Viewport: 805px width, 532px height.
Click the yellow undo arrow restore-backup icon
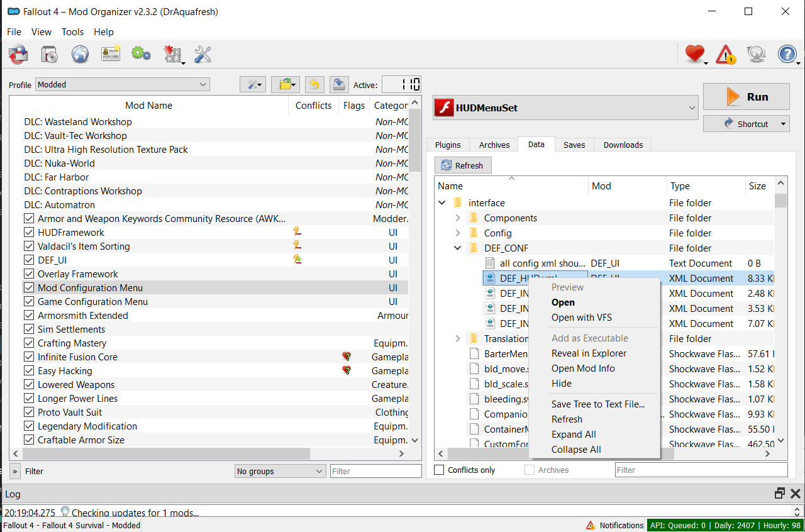point(314,84)
